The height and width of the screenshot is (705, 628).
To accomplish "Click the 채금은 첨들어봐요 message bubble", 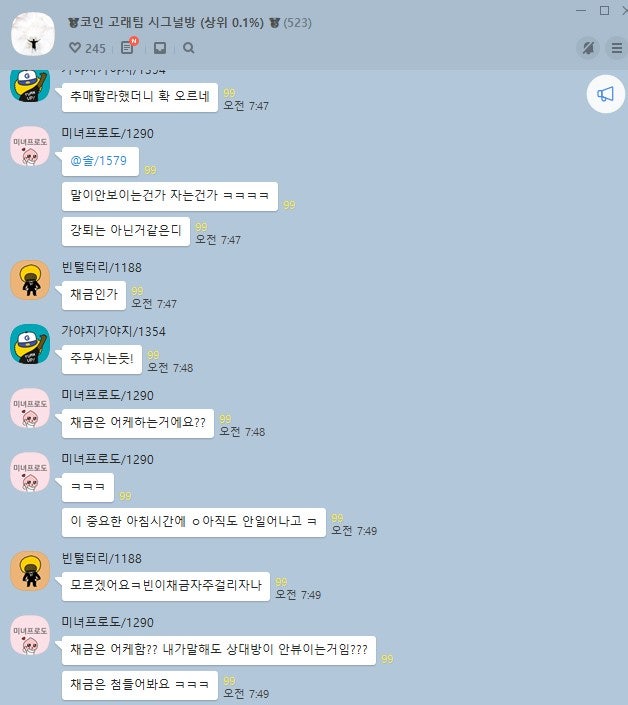I will pos(140,685).
